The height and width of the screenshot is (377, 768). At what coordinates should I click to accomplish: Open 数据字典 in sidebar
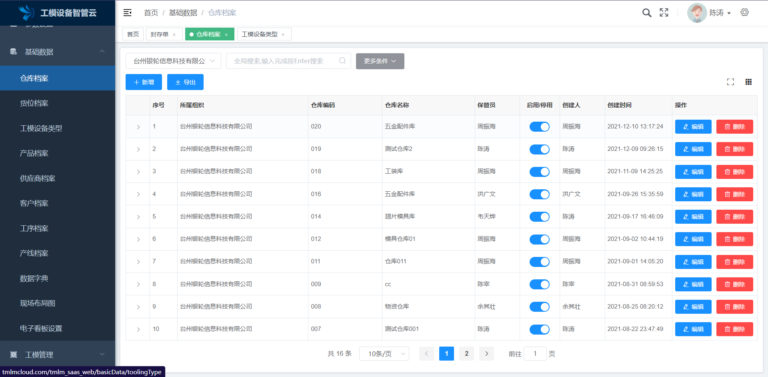57,278
